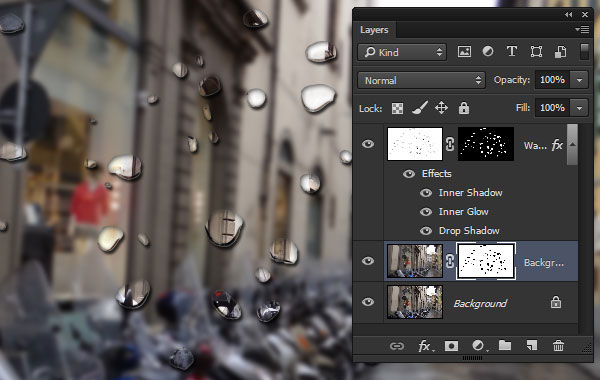
Task: Filter for smart objects icon
Action: click(x=560, y=52)
